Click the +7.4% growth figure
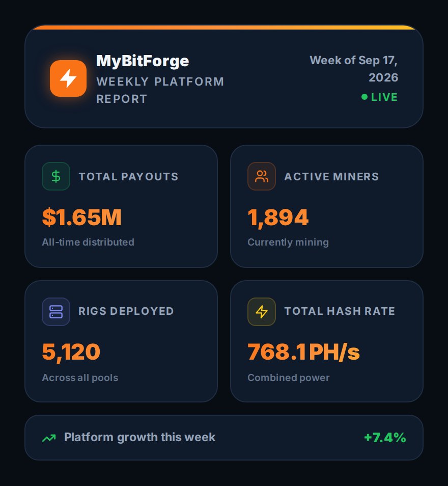 point(385,438)
